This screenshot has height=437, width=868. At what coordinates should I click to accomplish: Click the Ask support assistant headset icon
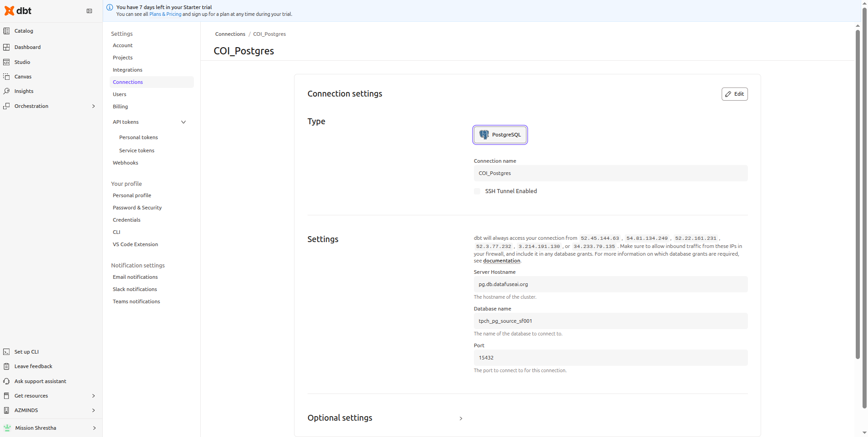pyautogui.click(x=6, y=381)
